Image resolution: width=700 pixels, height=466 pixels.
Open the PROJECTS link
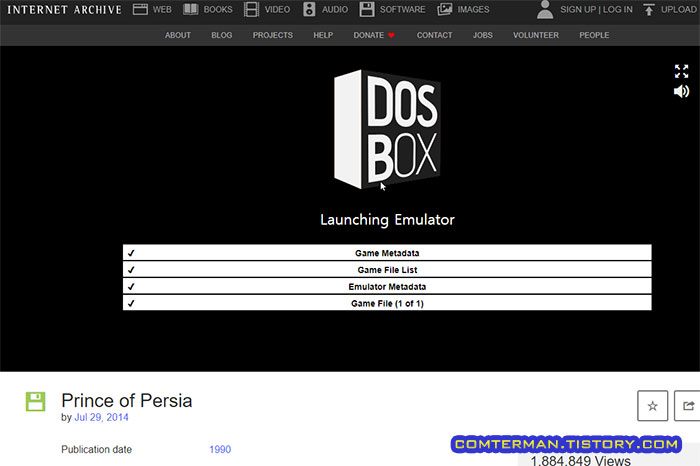273,35
